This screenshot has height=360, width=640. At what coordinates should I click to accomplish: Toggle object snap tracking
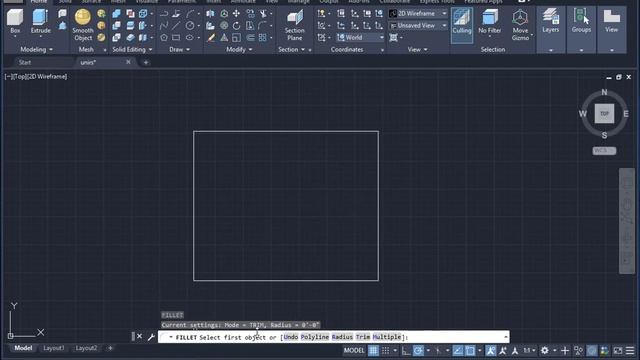[x=458, y=350]
